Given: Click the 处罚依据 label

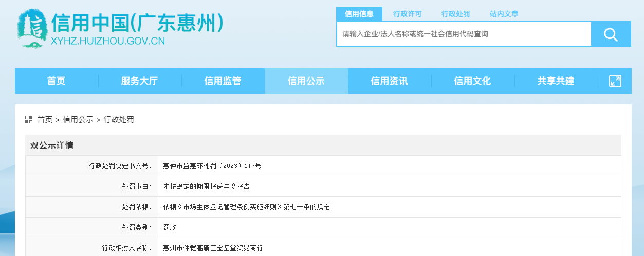Looking at the screenshot, I should click(x=137, y=207).
